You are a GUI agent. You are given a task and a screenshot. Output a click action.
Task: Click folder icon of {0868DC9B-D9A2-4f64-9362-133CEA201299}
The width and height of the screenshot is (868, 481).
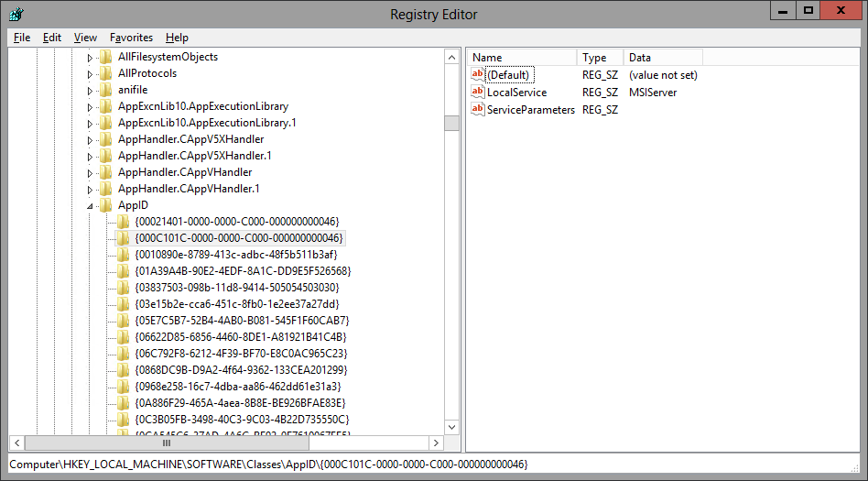click(x=123, y=369)
